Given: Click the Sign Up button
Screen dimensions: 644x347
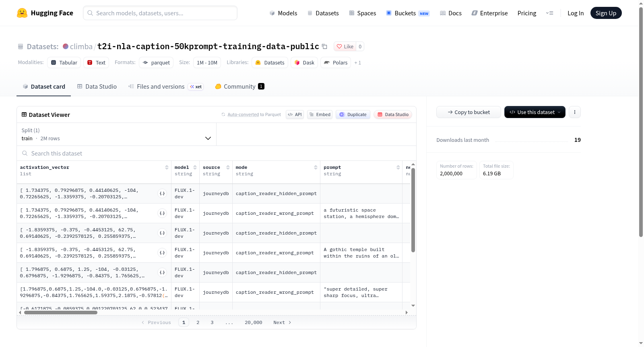Looking at the screenshot, I should (x=606, y=13).
